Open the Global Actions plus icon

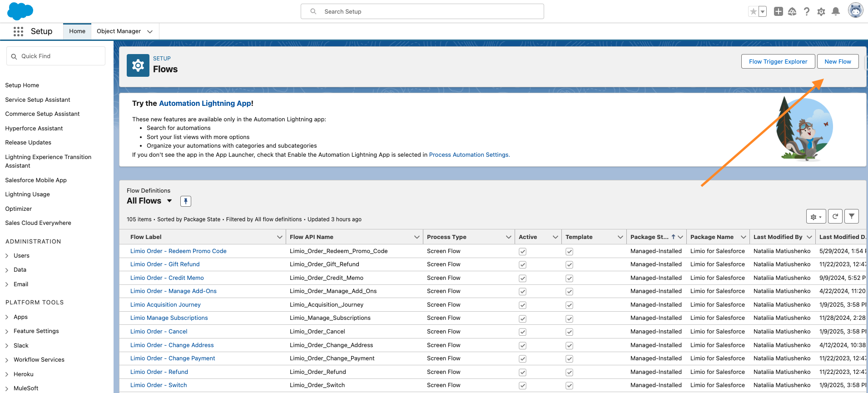pyautogui.click(x=779, y=11)
